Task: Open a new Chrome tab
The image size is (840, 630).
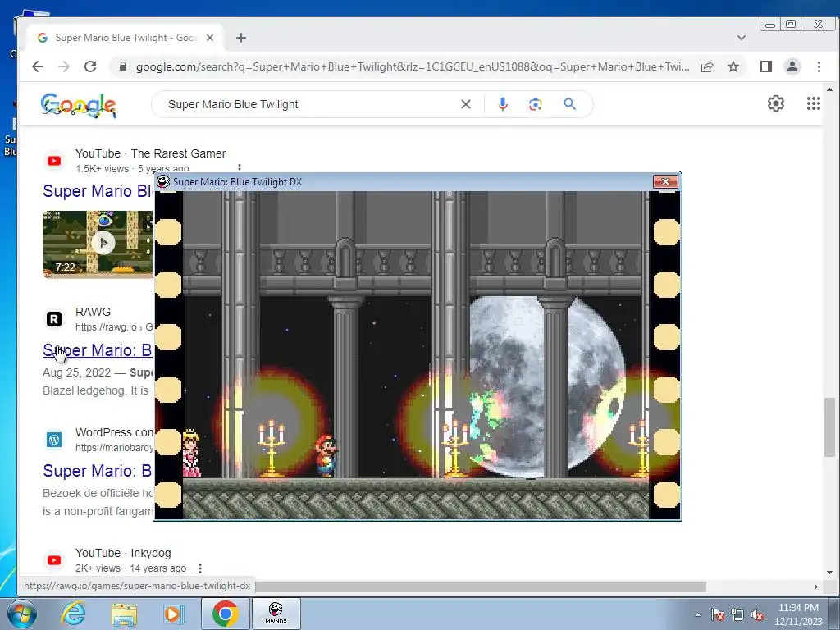Action: click(241, 38)
